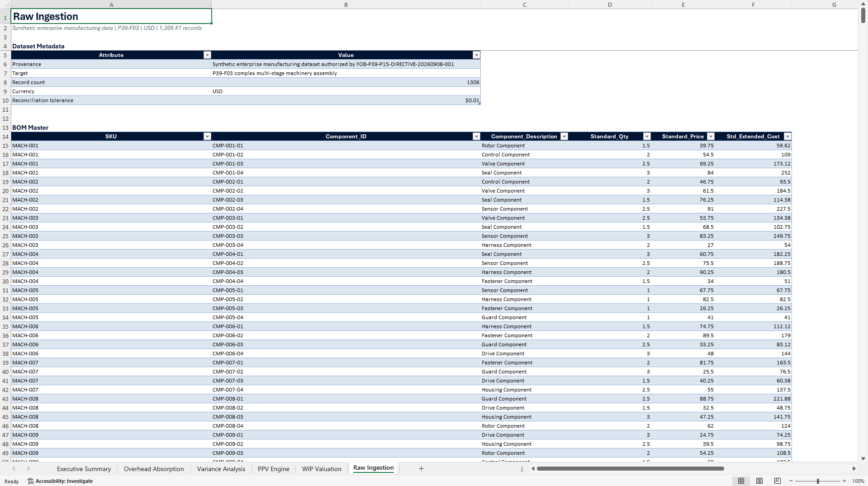Switch to the Executive Summary sheet tab
This screenshot has width=868, height=486.
[x=84, y=469]
